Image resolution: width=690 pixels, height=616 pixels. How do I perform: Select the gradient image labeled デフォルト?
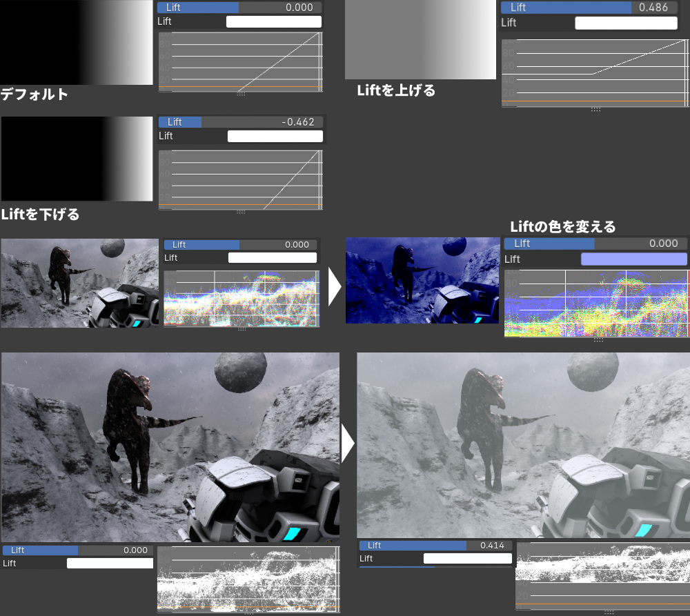point(76,42)
